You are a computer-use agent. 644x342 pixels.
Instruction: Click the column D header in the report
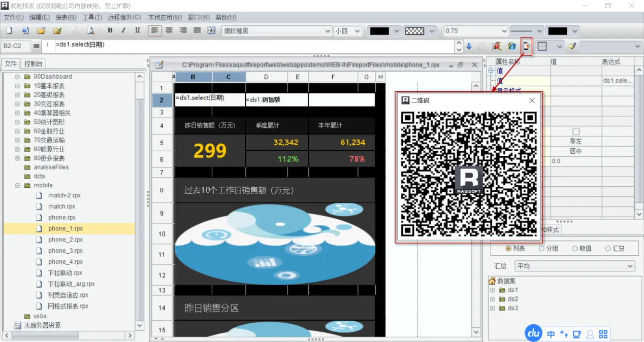tap(267, 77)
